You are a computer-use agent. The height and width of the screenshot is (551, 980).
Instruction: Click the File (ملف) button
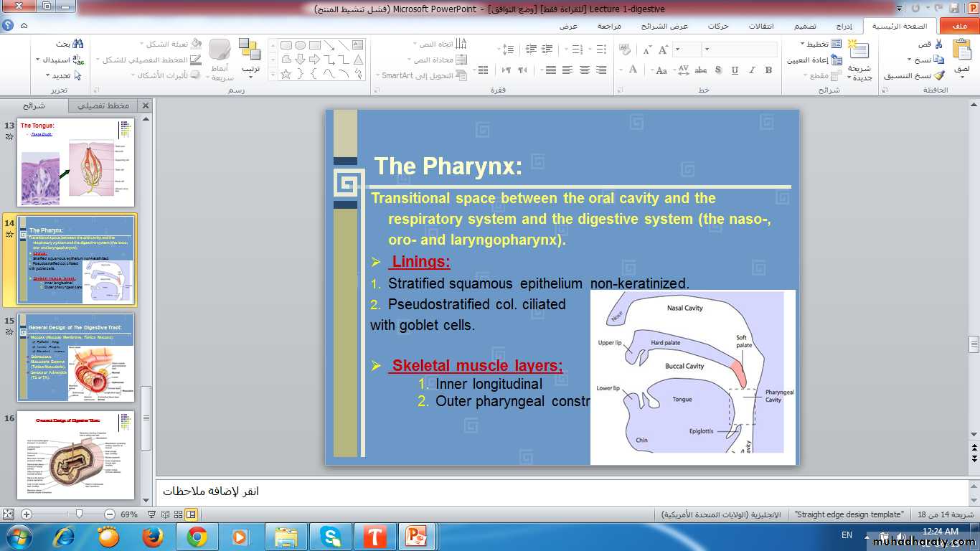coord(958,27)
